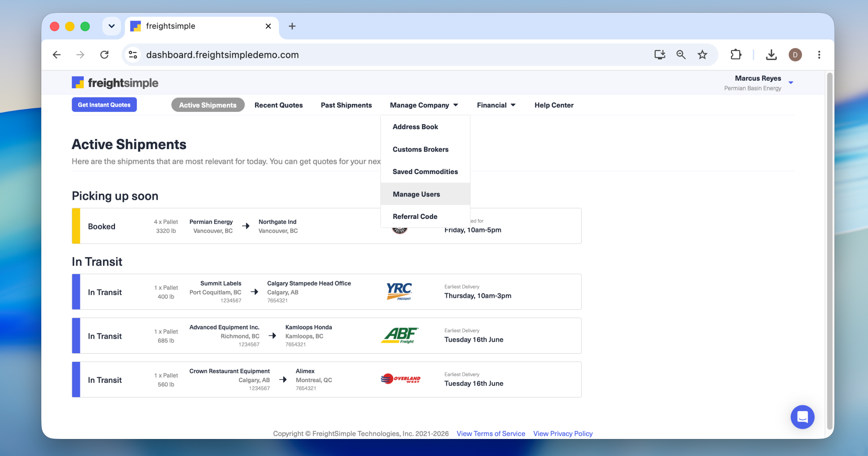The image size is (868, 456).
Task: Open the chat support bubble
Action: [x=802, y=417]
